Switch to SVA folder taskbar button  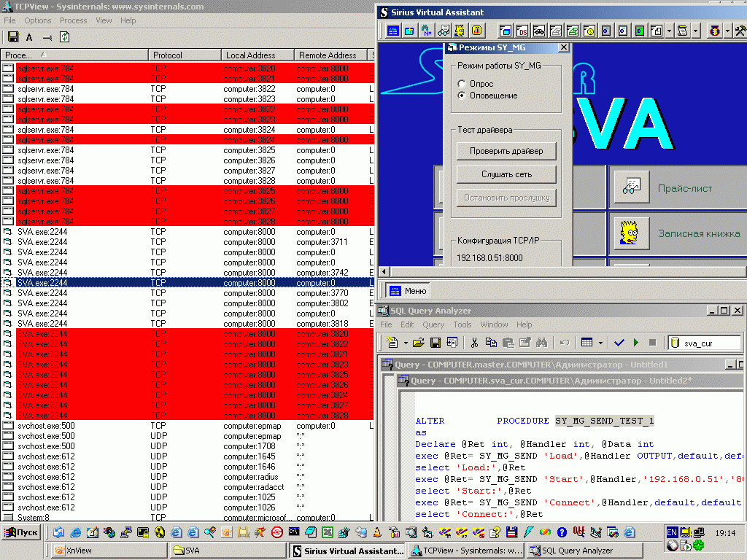click(x=228, y=551)
